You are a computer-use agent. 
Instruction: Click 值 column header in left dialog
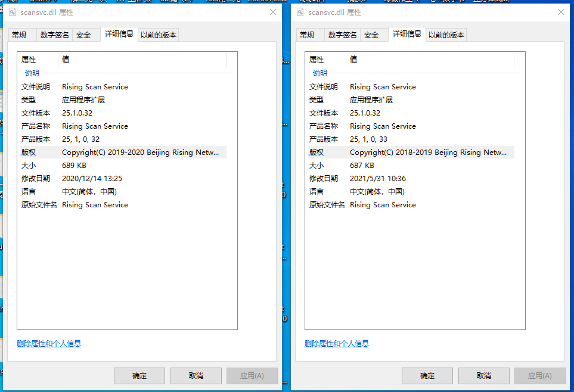pos(142,60)
